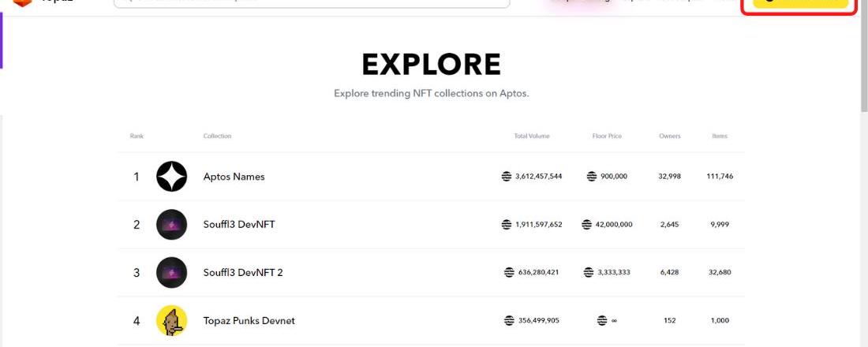The width and height of the screenshot is (868, 347).
Task: Select the Aptos coin icon beside 900,000 floor price
Action: tap(592, 177)
